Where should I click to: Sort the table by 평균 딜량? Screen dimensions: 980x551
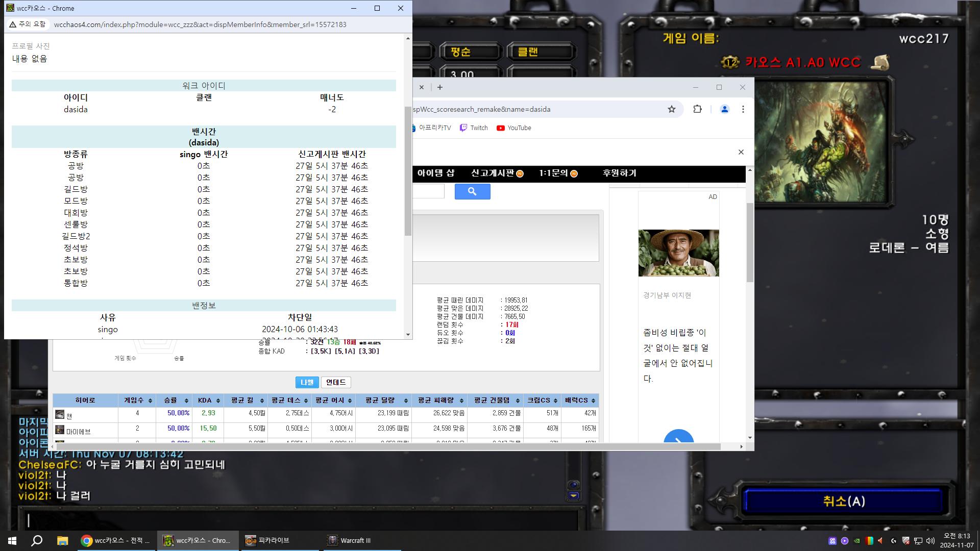pos(383,400)
